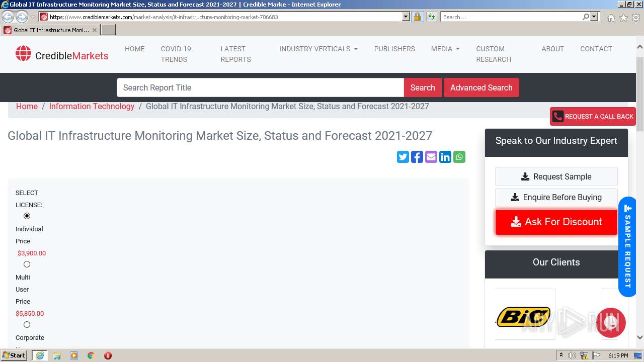Image resolution: width=644 pixels, height=362 pixels.
Task: Click the volume speaker tray icon
Action: [572, 355]
